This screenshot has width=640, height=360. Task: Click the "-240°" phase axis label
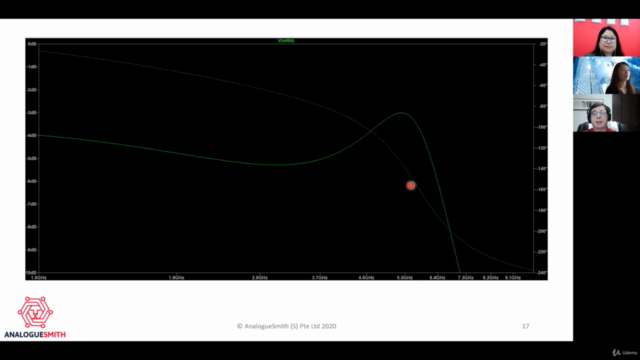[542, 273]
